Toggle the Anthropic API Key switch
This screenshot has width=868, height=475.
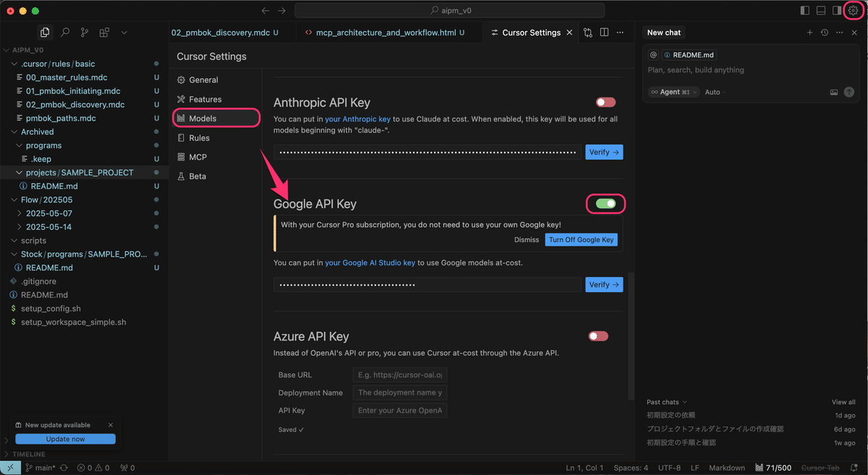pos(605,103)
